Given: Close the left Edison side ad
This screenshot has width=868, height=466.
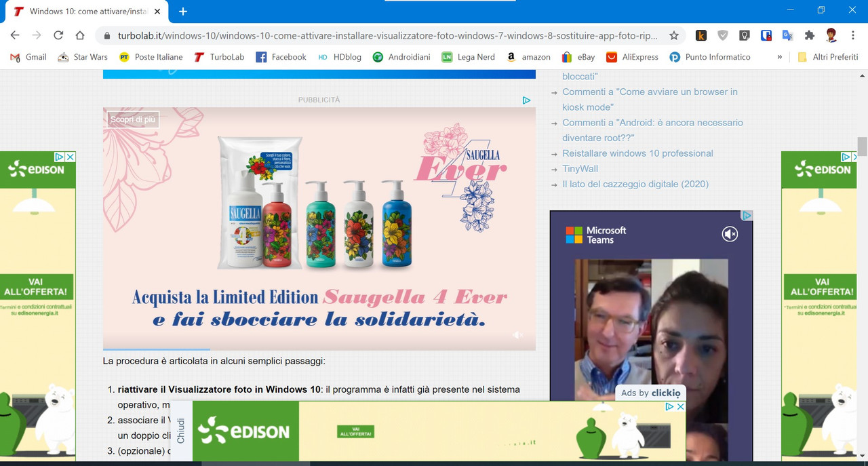Looking at the screenshot, I should click(x=71, y=157).
